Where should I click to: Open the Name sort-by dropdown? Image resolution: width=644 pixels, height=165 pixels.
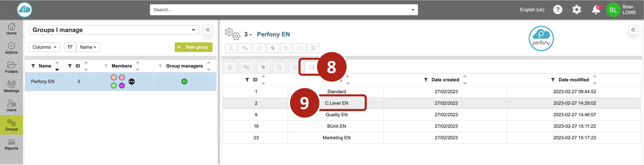(88, 47)
